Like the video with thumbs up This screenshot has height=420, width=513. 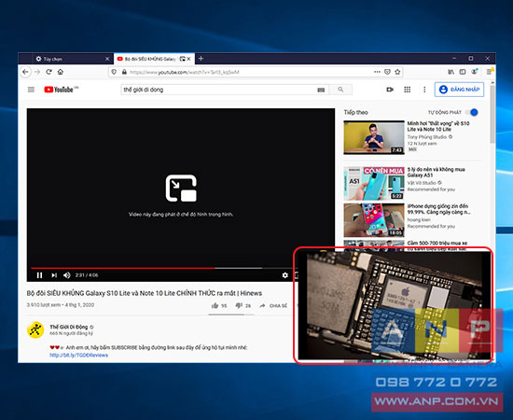[215, 306]
